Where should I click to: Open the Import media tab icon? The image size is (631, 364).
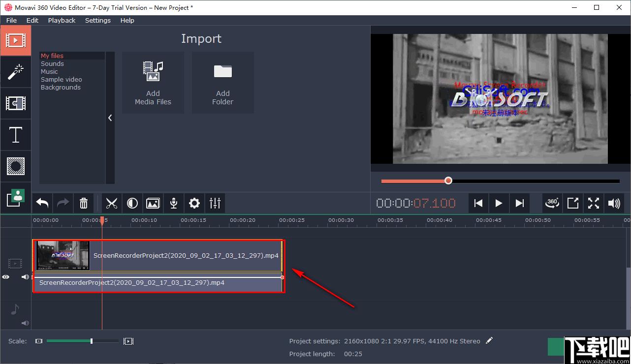coord(15,40)
